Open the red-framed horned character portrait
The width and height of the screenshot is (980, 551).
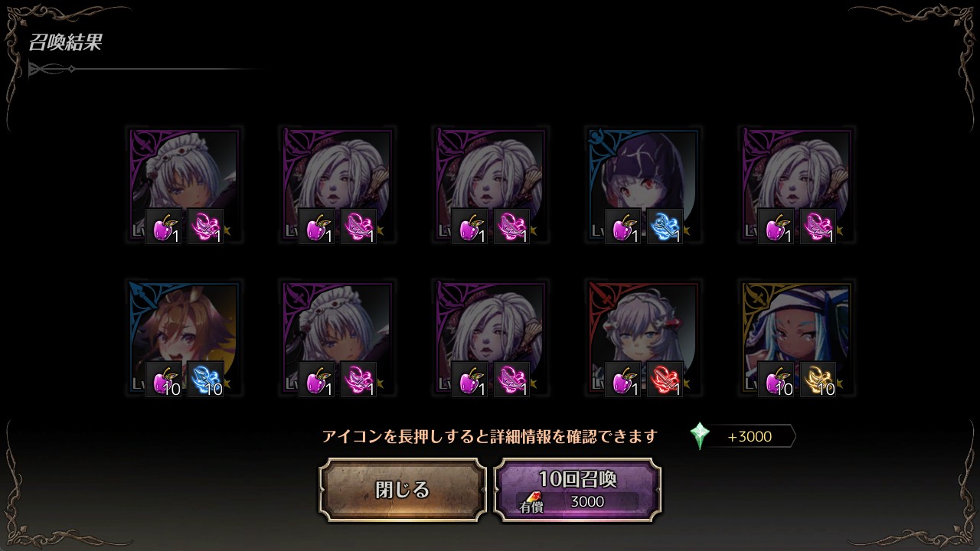(x=644, y=338)
